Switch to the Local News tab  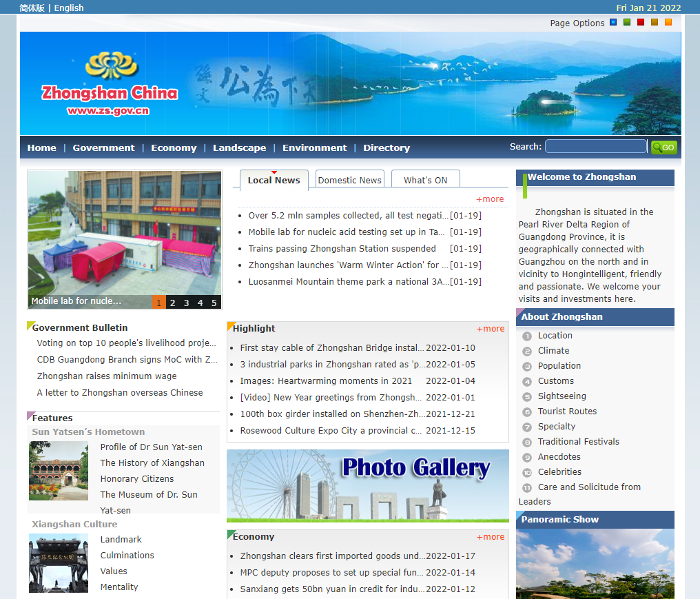point(274,180)
